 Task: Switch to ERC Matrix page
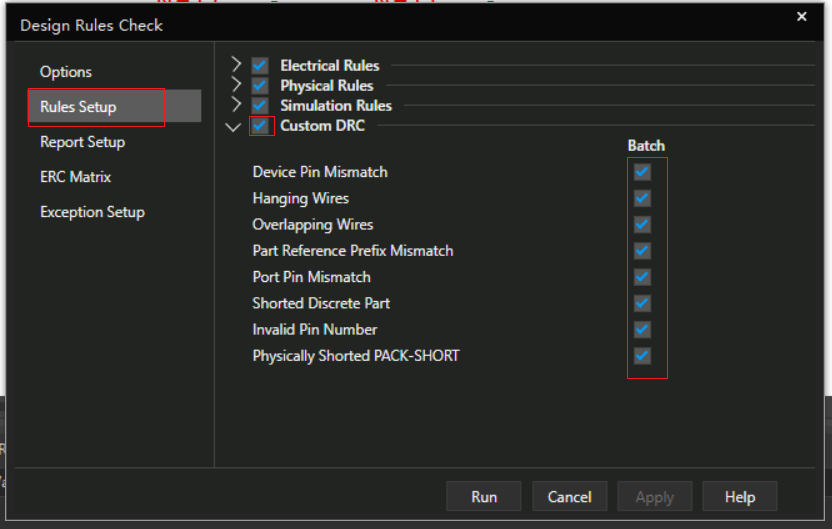75,177
